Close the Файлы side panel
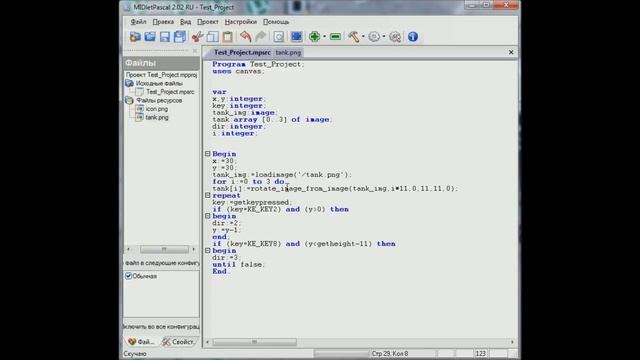The height and width of the screenshot is (360, 640). tap(195, 51)
